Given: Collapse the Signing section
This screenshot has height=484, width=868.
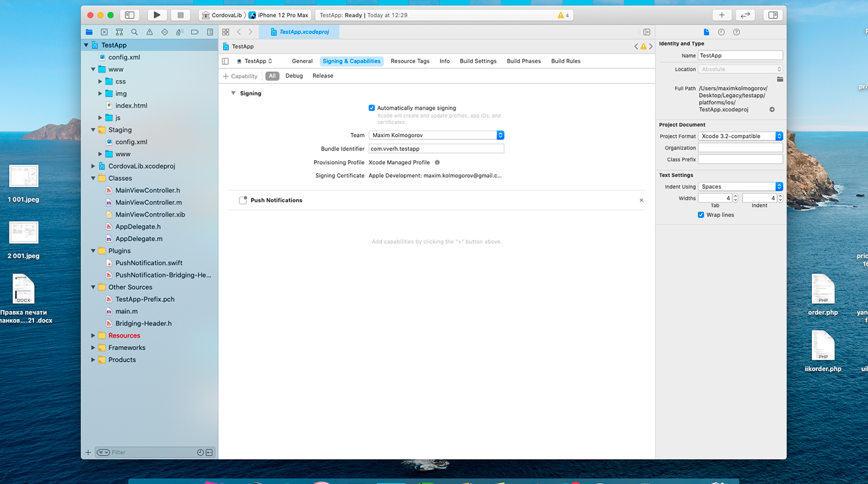Looking at the screenshot, I should (x=233, y=93).
